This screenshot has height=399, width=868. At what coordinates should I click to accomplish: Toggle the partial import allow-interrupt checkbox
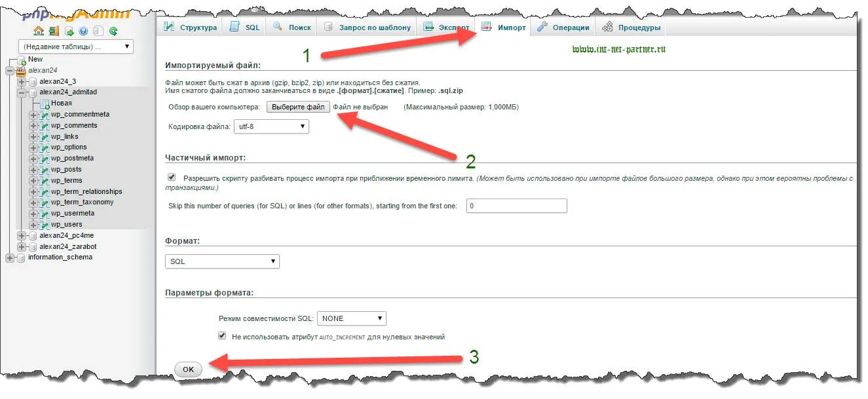pos(172,178)
